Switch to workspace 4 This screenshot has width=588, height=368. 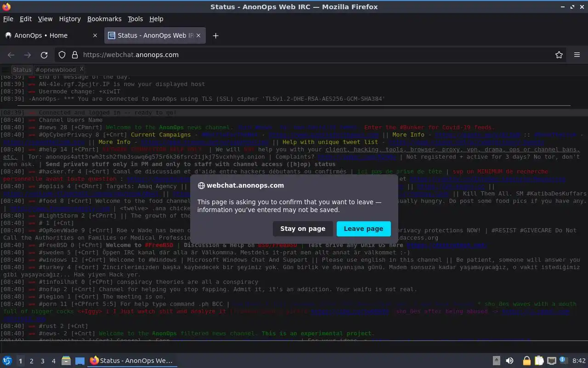(53, 361)
